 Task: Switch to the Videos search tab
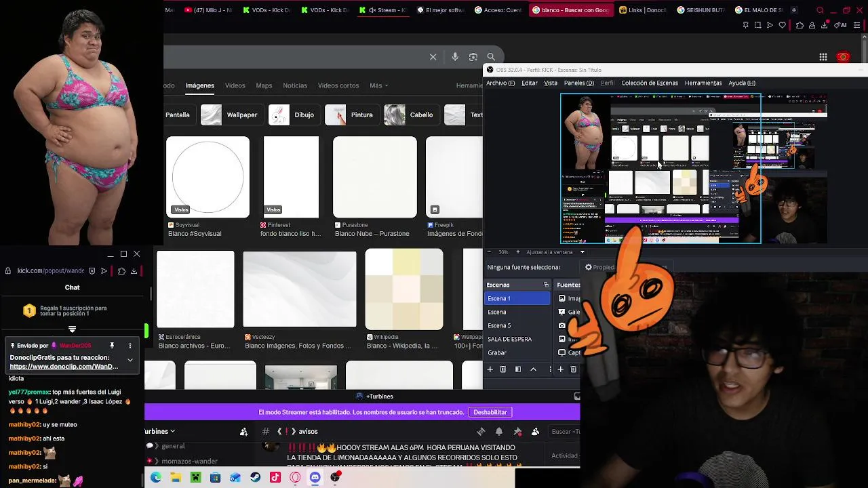click(x=235, y=85)
